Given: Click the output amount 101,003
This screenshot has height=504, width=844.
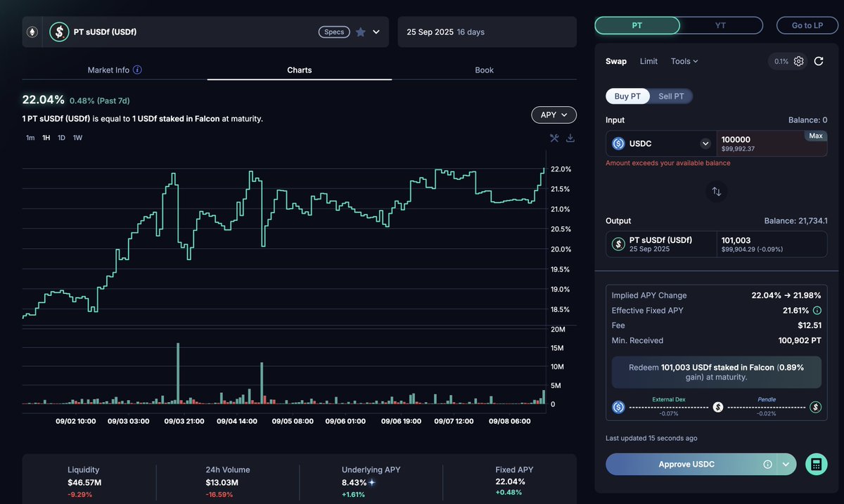Looking at the screenshot, I should 736,240.
